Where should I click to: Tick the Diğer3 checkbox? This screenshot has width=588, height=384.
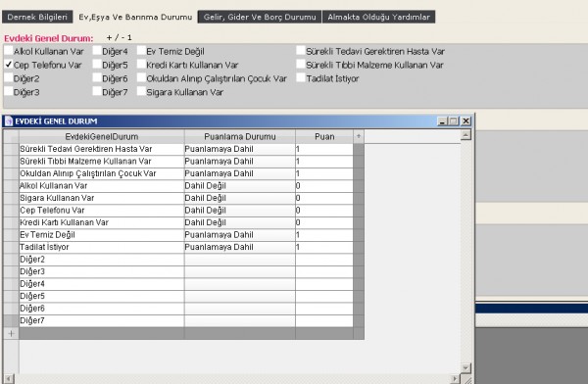click(x=8, y=91)
